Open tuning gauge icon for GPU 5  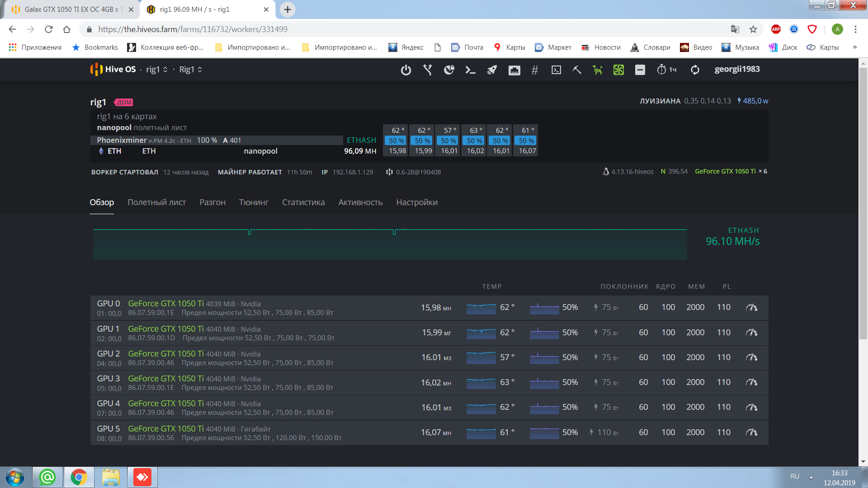click(x=751, y=432)
